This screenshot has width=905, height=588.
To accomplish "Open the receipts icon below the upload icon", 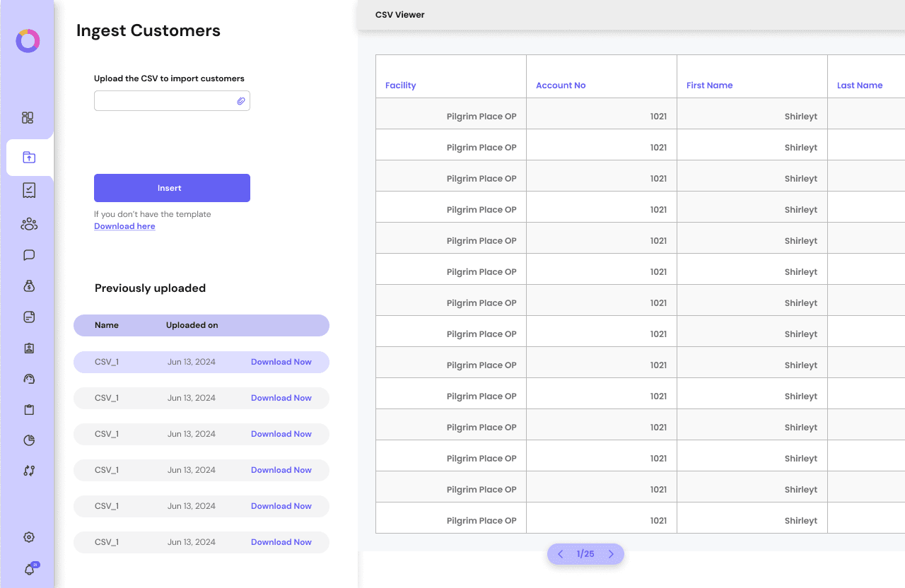I will tap(28, 189).
